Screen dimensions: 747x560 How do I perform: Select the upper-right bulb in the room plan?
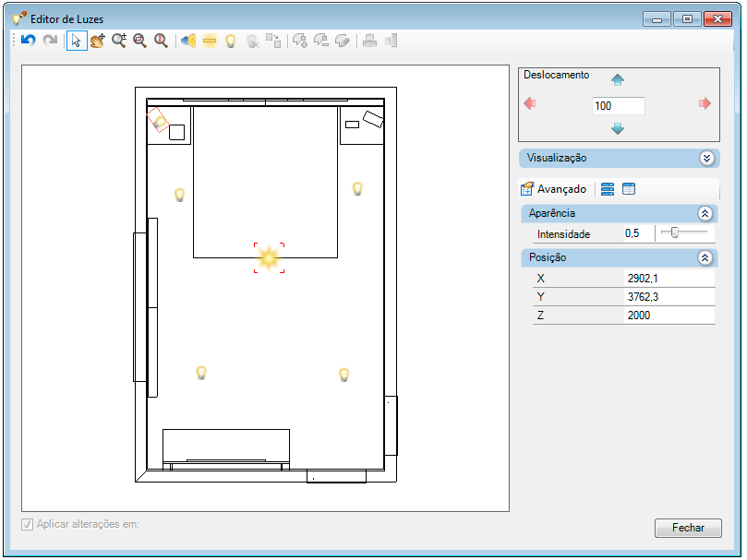357,189
